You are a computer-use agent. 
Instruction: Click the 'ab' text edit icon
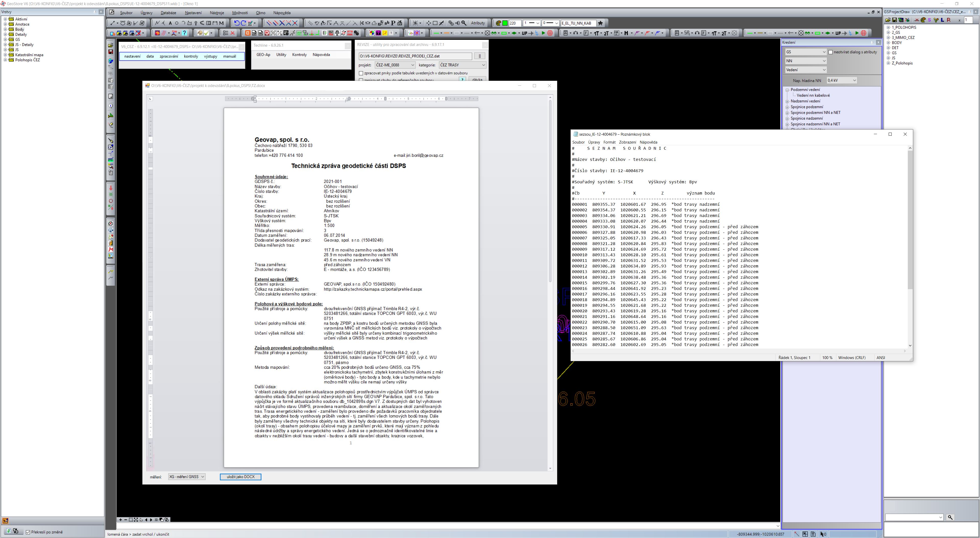(387, 23)
